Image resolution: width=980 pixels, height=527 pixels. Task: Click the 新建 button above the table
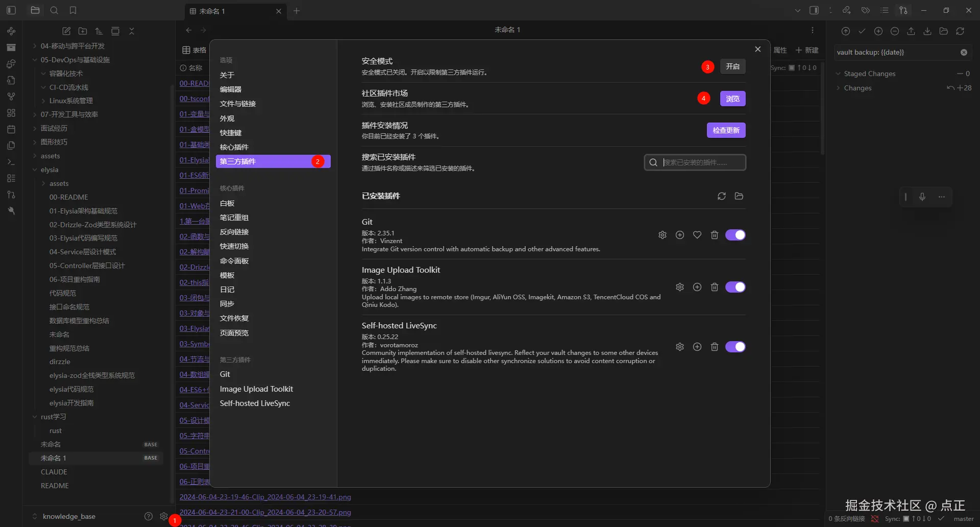pyautogui.click(x=807, y=50)
